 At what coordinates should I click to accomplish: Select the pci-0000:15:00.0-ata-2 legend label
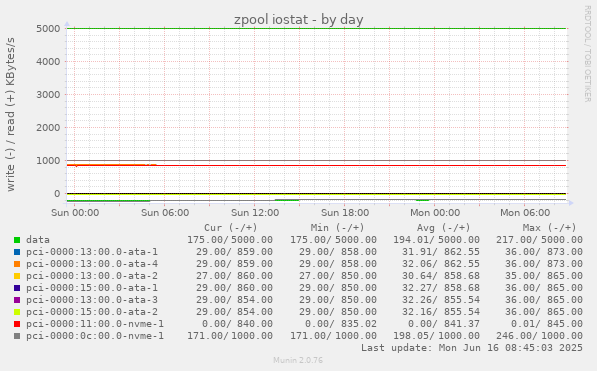pyautogui.click(x=92, y=312)
